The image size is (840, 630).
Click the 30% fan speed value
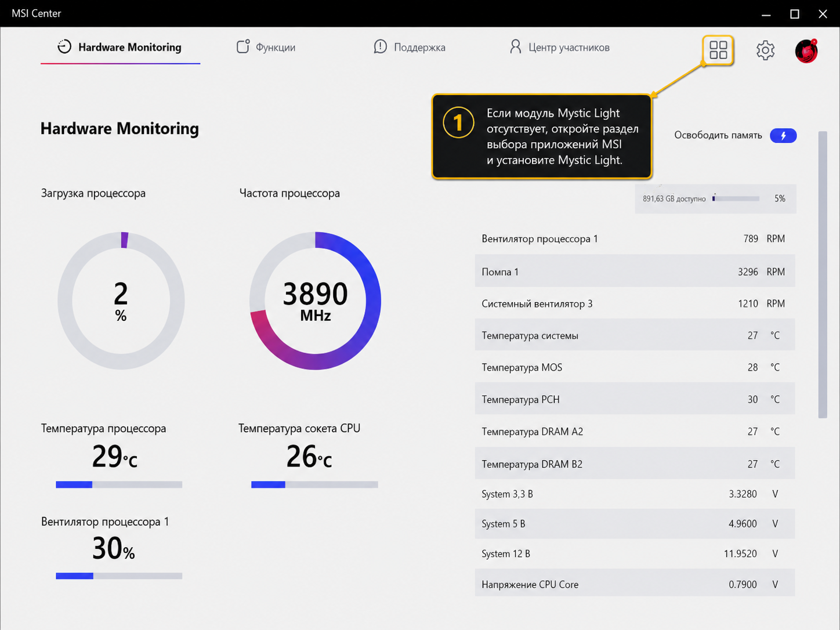coord(114,548)
